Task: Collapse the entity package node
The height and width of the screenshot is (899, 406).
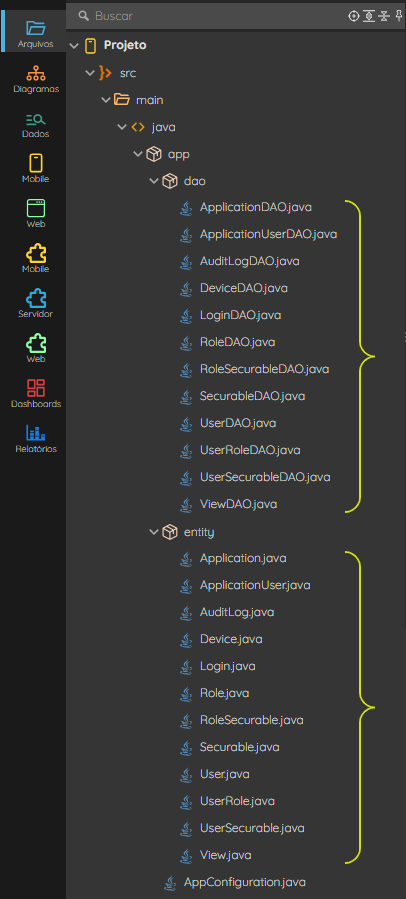Action: click(x=153, y=532)
